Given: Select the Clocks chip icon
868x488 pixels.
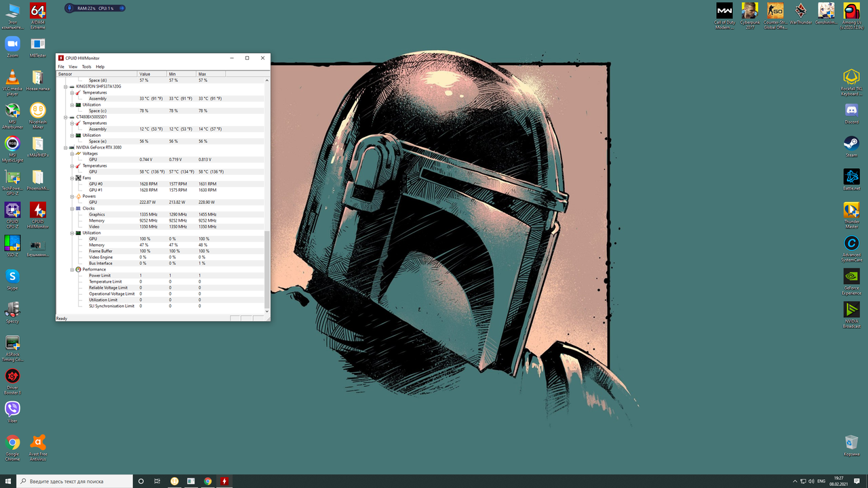Looking at the screenshot, I should [x=78, y=209].
